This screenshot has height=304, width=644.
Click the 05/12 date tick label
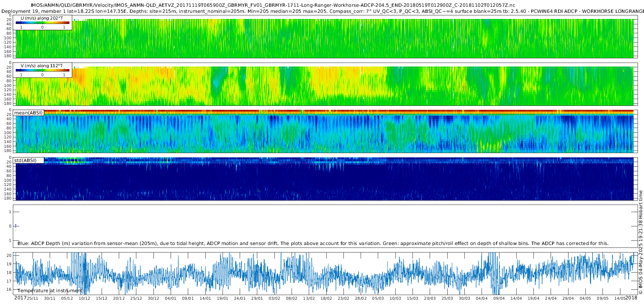coord(67,298)
